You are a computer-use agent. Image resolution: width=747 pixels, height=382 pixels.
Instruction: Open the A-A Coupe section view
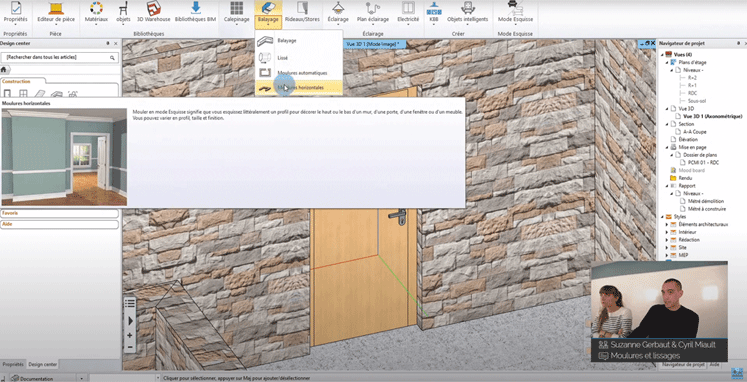[695, 131]
